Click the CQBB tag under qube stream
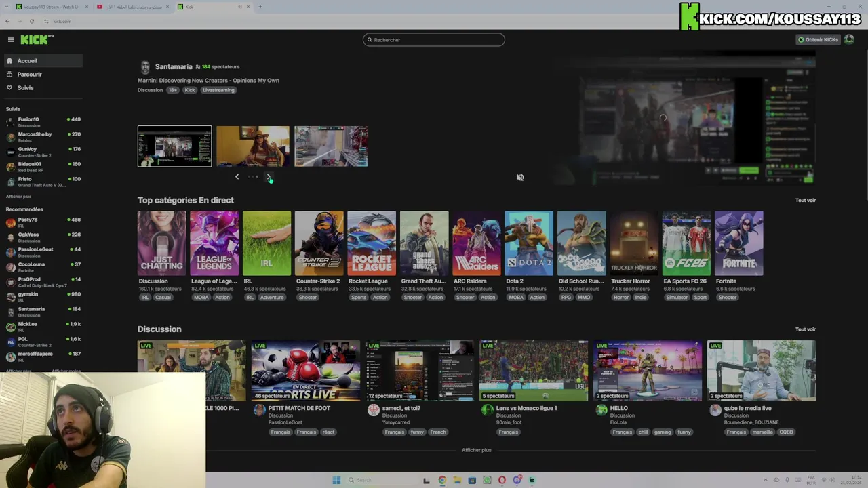Viewport: 868px width, 488px height. pyautogui.click(x=786, y=432)
